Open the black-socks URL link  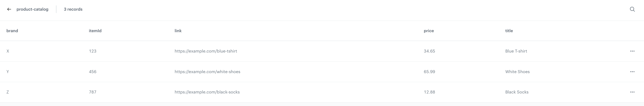[207, 92]
